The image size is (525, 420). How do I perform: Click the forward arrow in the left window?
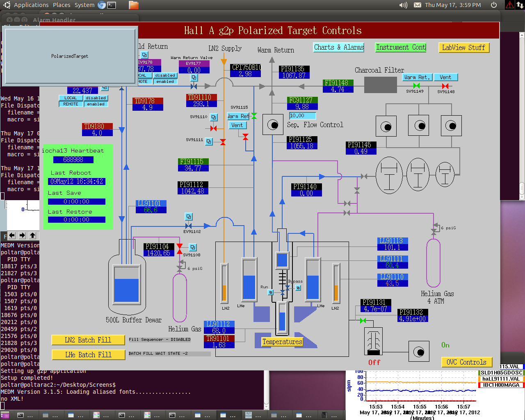tap(22, 235)
